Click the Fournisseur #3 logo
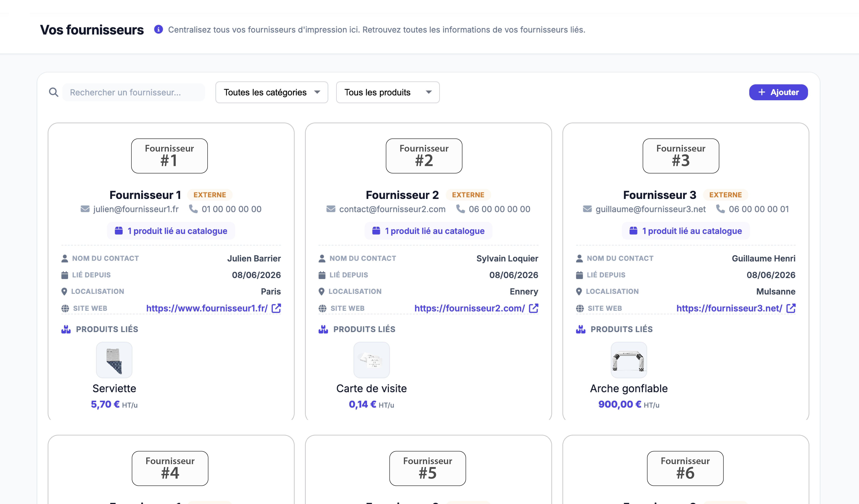 (x=681, y=156)
